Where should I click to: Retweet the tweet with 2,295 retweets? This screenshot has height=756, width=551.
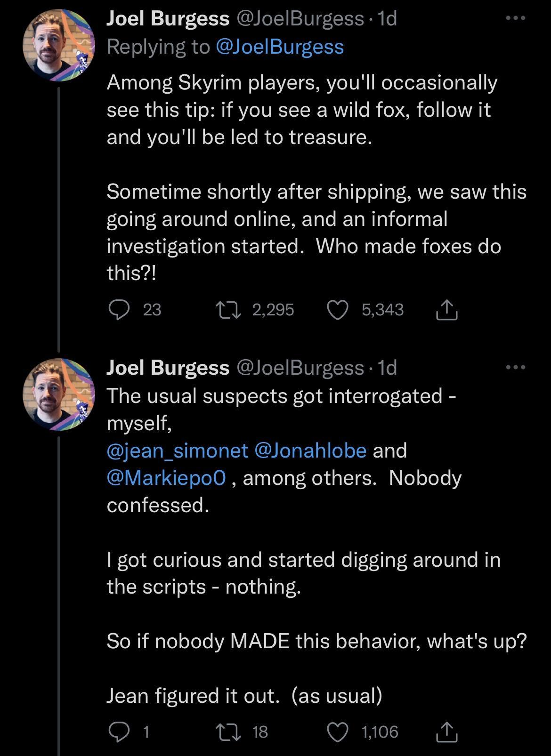point(229,310)
